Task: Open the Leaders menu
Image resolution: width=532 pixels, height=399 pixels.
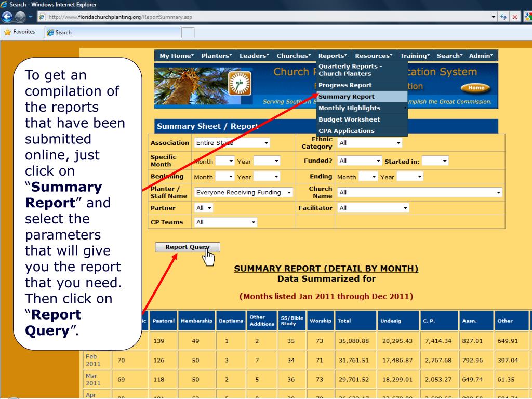Action: (x=254, y=56)
